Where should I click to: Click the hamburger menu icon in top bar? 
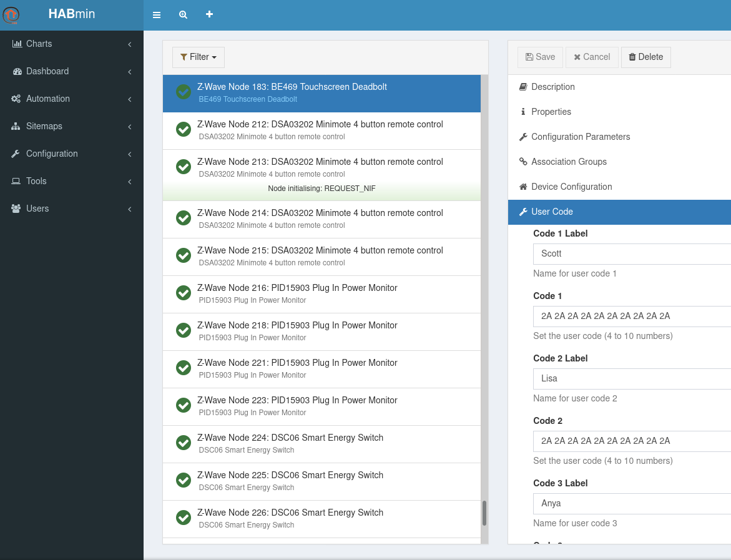click(x=157, y=15)
